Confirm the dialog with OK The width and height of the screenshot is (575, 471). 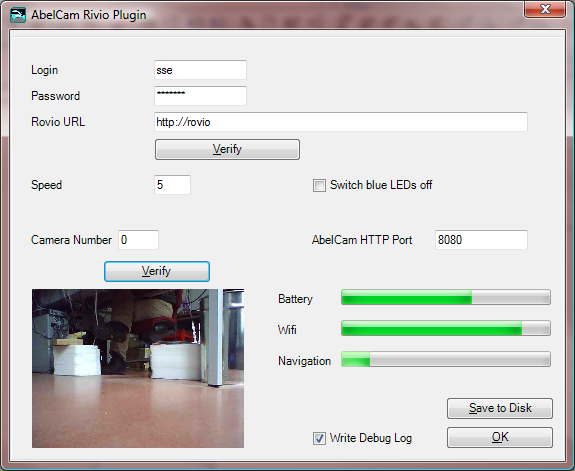(x=500, y=437)
